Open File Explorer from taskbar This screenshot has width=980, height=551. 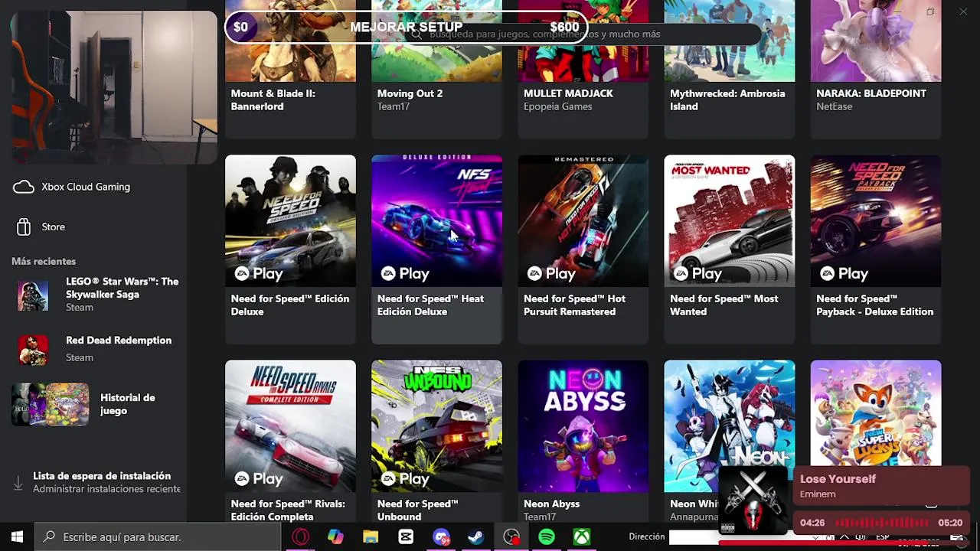[371, 537]
